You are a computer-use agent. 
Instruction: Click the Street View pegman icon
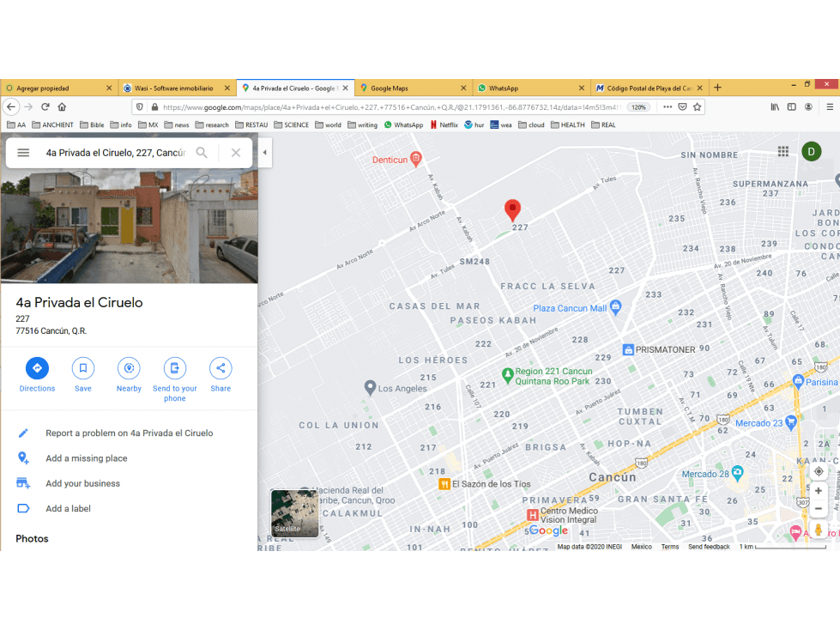click(x=818, y=530)
